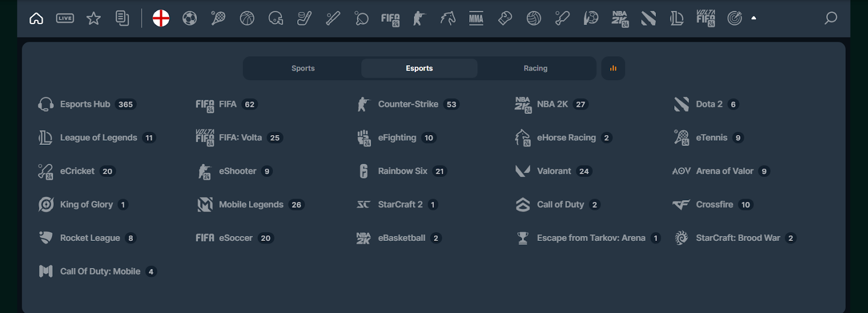Switch to the Sports tab
This screenshot has width=868, height=313.
[303, 68]
